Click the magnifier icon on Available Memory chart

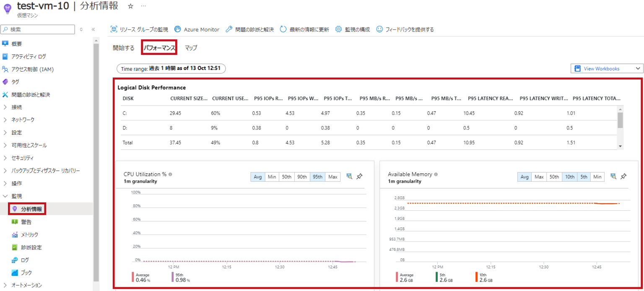pyautogui.click(x=613, y=176)
